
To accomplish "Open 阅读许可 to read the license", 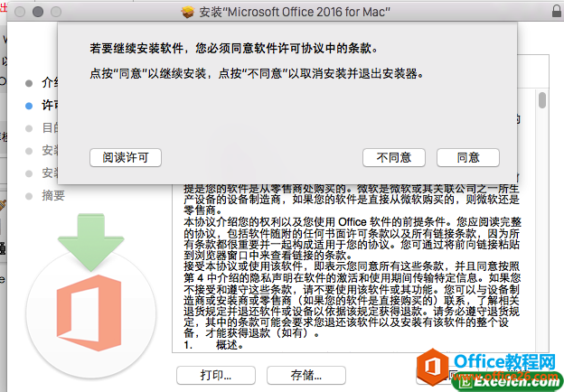I will pos(126,158).
